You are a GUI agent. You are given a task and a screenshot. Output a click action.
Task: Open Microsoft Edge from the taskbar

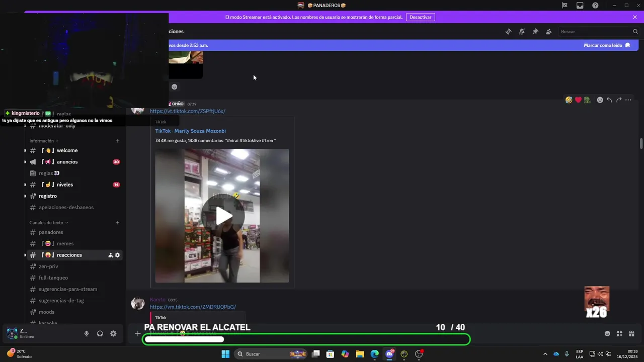375,354
